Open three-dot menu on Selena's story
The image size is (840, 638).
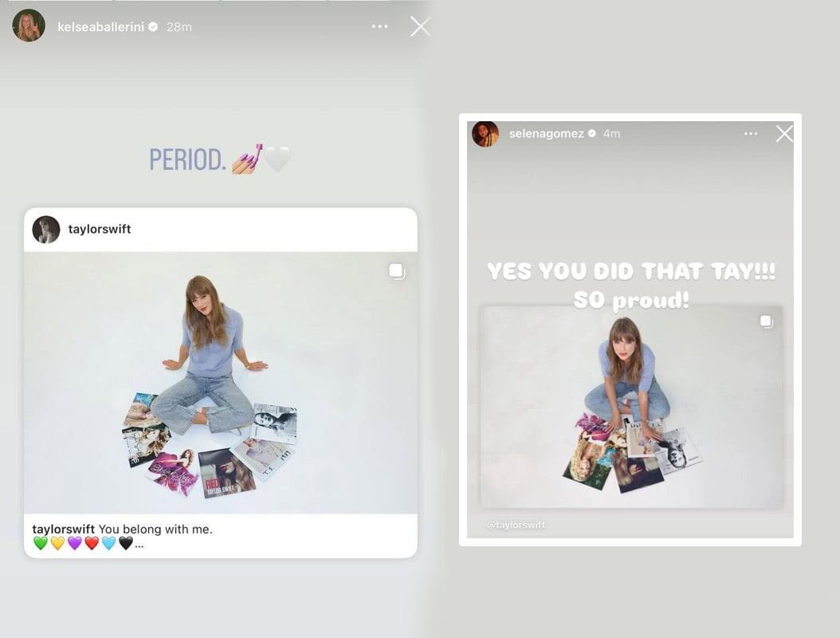tap(751, 133)
